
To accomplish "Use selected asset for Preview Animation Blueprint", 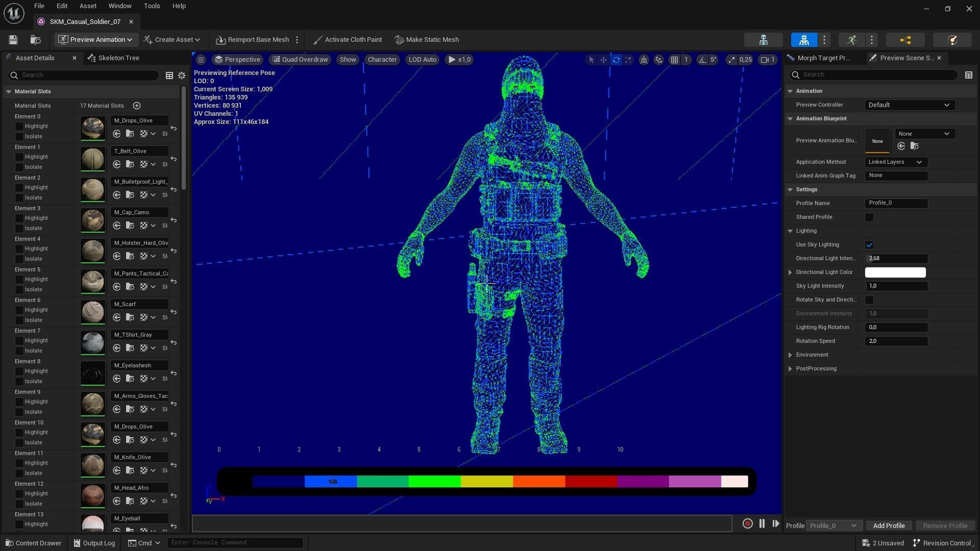I will (901, 146).
